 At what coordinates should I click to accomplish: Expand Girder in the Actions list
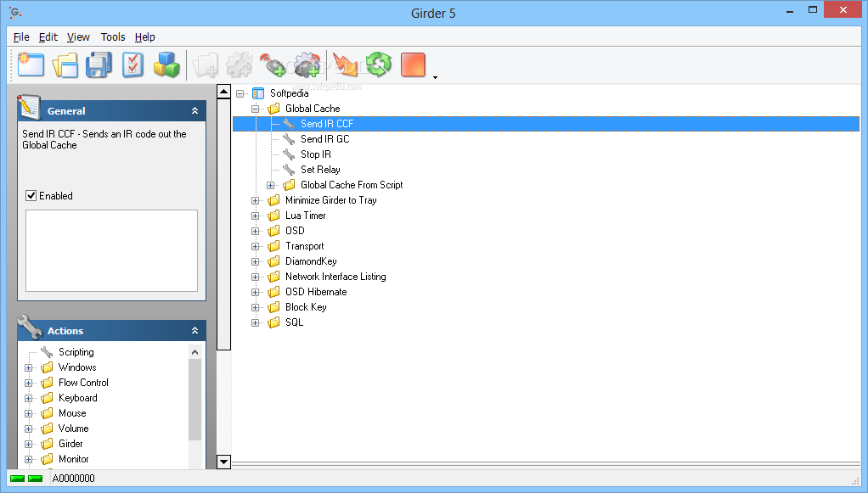[x=28, y=445]
